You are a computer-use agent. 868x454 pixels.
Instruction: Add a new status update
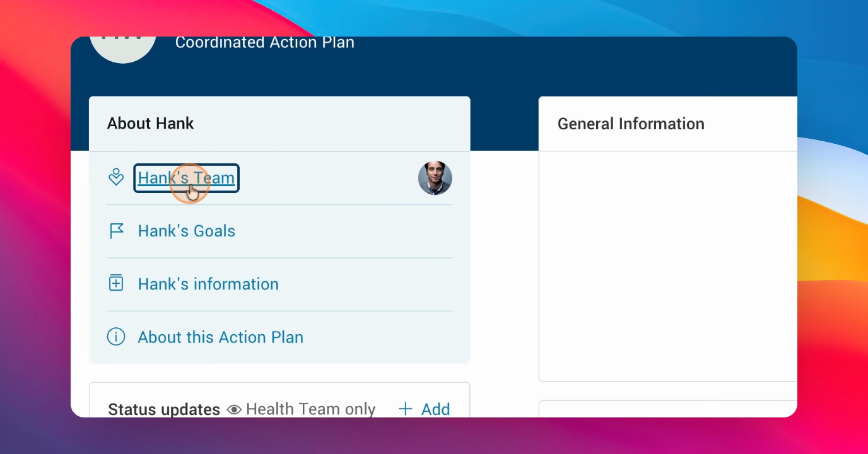[425, 409]
